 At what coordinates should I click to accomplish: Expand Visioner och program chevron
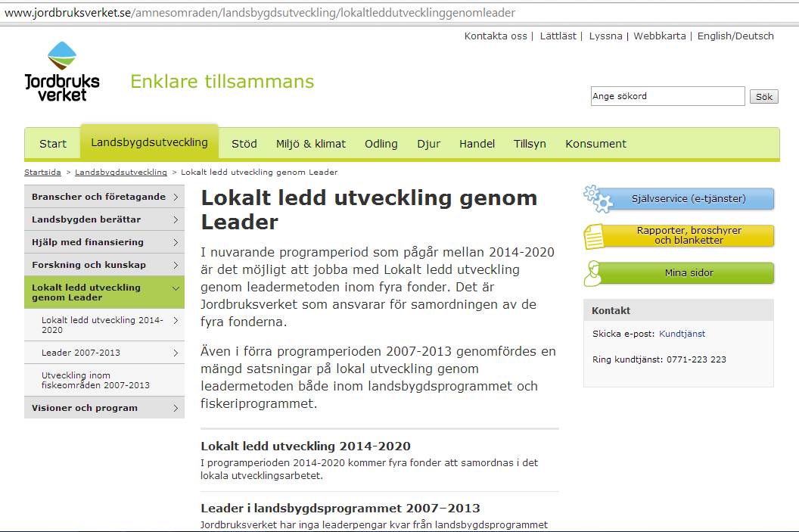click(x=176, y=408)
